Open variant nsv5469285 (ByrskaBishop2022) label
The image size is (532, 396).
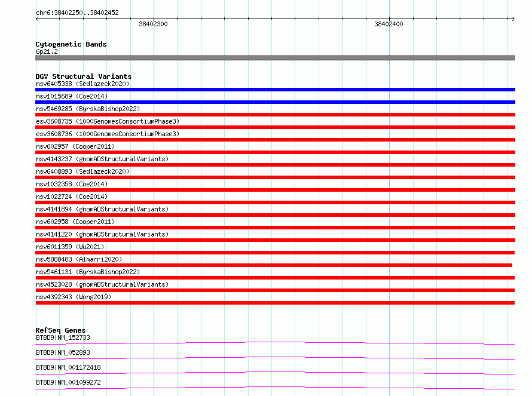point(88,109)
